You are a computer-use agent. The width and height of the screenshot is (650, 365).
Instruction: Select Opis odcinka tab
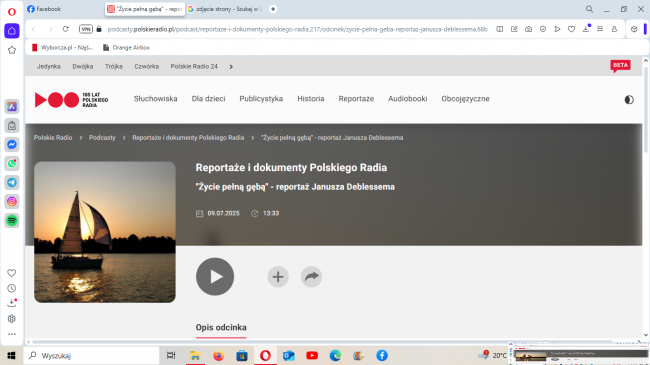[221, 328]
